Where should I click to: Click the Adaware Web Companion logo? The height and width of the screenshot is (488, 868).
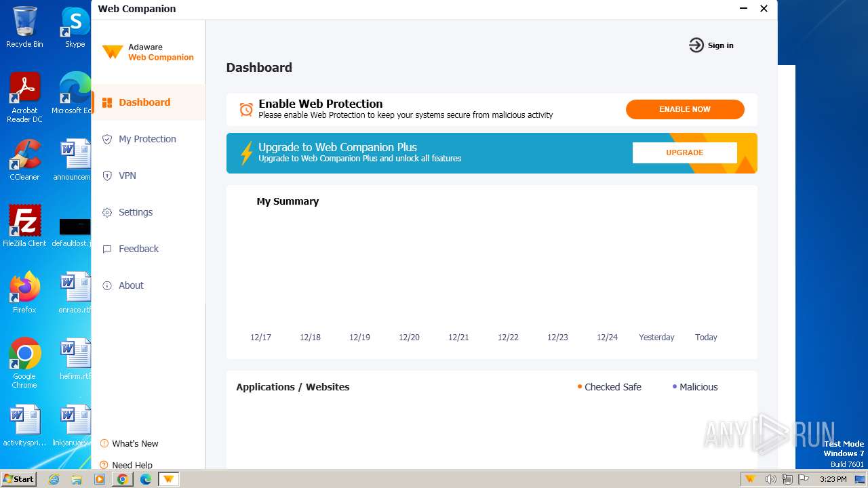pyautogui.click(x=148, y=52)
